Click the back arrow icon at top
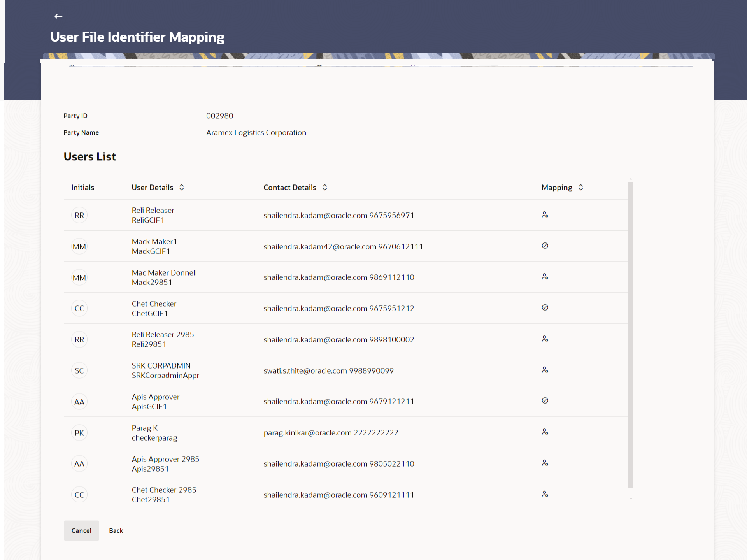This screenshot has width=747, height=560. (x=58, y=16)
